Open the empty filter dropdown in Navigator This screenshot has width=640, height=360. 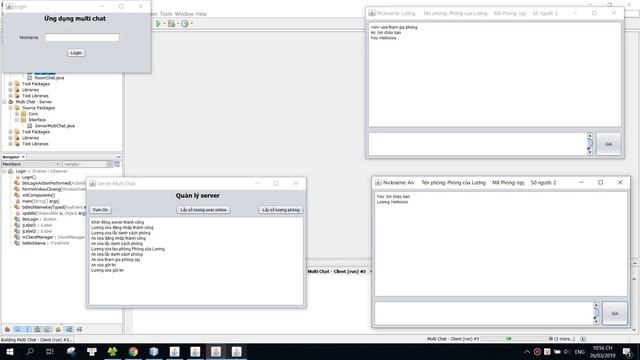pos(87,164)
